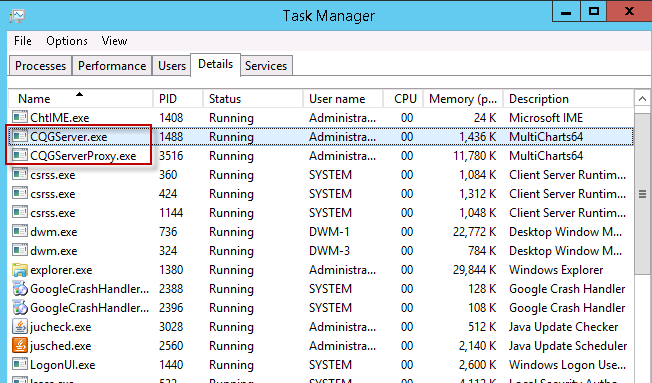652x383 pixels.
Task: Click the scrollbar up arrow
Action: (x=642, y=99)
